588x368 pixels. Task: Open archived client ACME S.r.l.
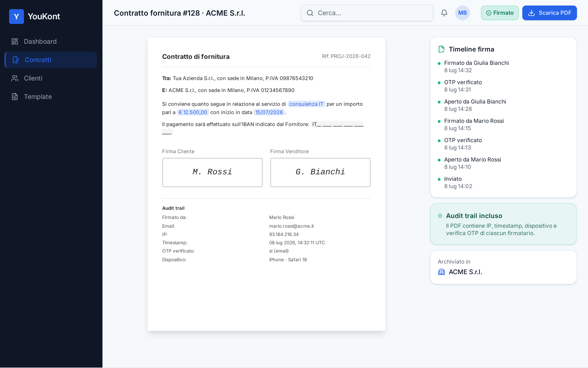coord(465,272)
